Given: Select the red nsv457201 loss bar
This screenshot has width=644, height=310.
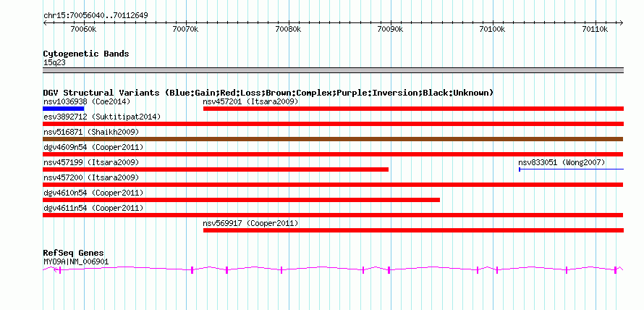Looking at the screenshot, I should click(x=414, y=109).
